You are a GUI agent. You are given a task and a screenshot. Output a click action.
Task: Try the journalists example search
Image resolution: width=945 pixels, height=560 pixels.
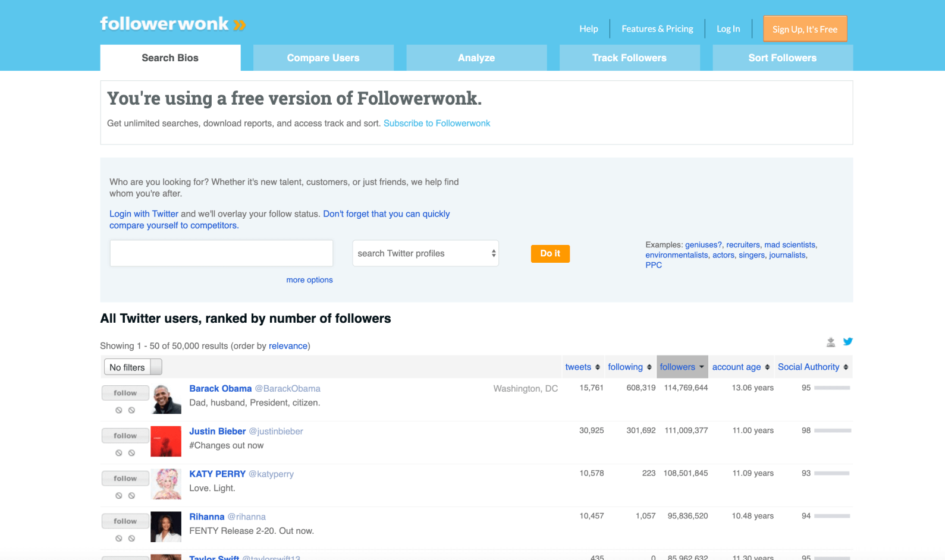(787, 255)
